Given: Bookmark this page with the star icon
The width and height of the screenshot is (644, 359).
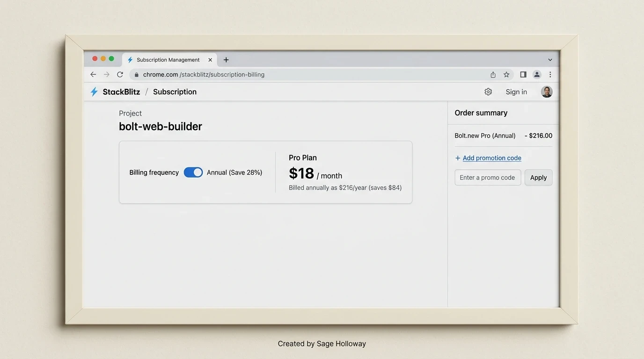Looking at the screenshot, I should pyautogui.click(x=506, y=74).
